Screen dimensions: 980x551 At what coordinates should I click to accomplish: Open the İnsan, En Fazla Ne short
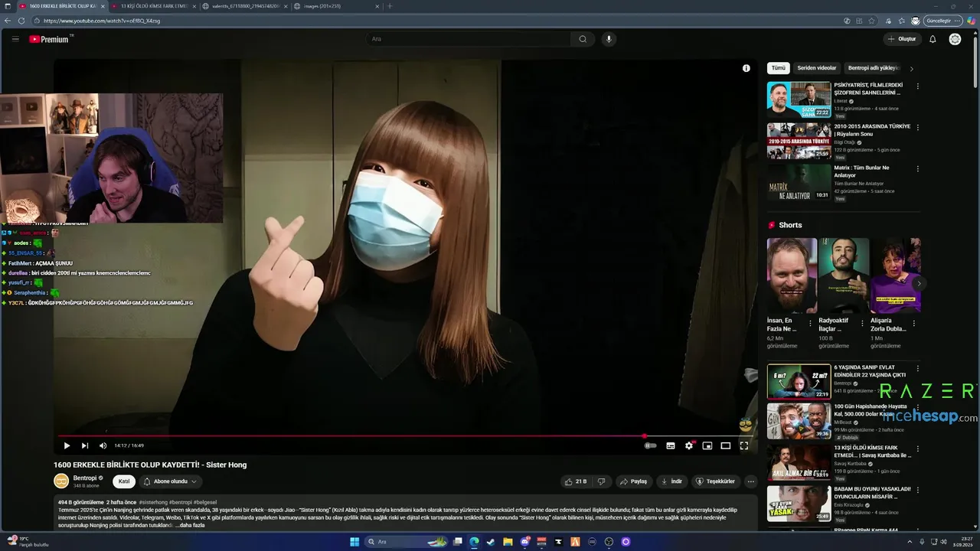[x=792, y=275]
